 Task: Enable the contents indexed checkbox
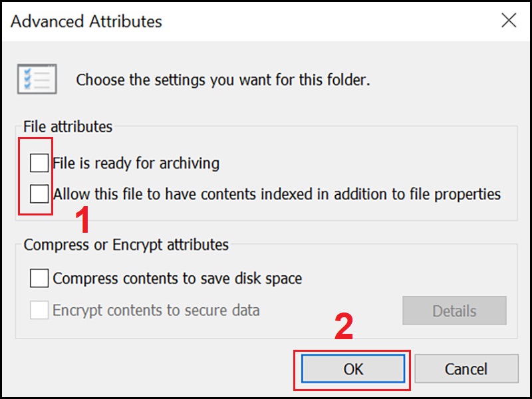click(39, 194)
